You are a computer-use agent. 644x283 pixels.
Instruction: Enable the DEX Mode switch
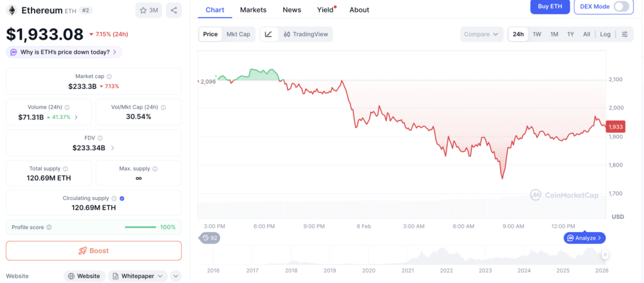tap(621, 6)
